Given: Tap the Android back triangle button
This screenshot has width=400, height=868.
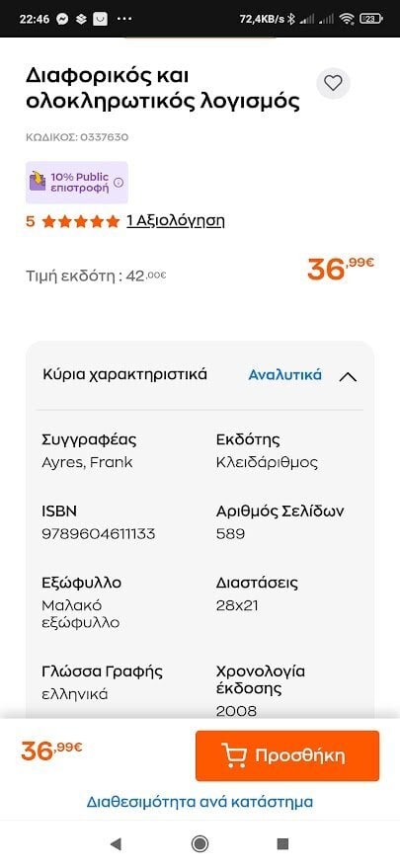Looking at the screenshot, I should [x=116, y=843].
